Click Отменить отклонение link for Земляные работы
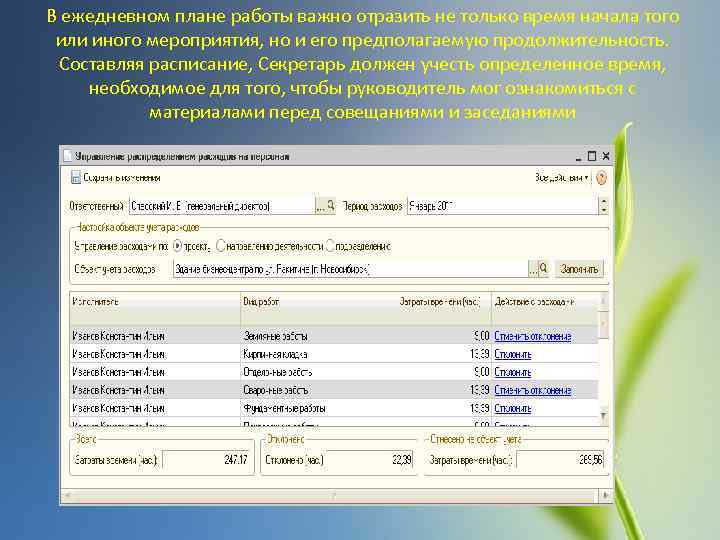This screenshot has width=720, height=540. coord(533,337)
